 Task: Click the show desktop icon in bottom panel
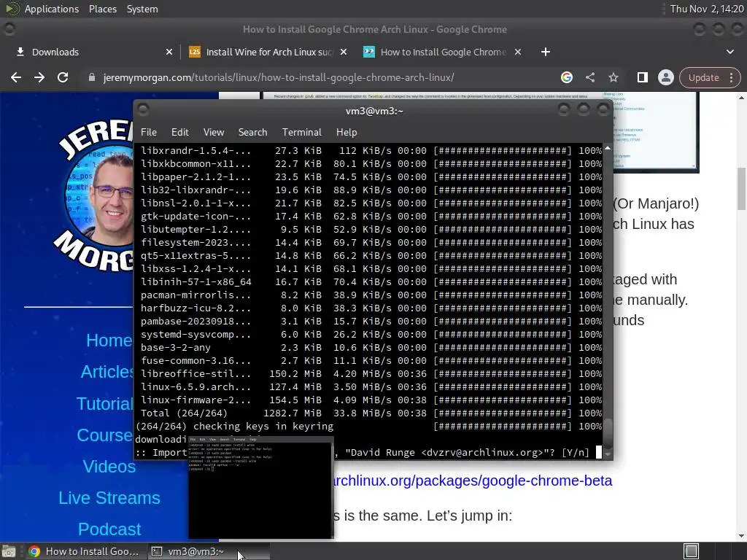point(9,551)
